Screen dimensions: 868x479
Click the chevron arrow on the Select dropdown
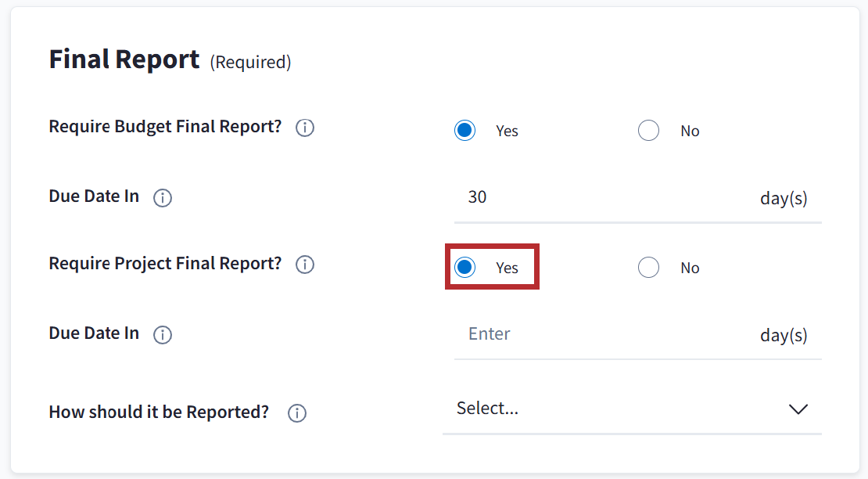(798, 409)
